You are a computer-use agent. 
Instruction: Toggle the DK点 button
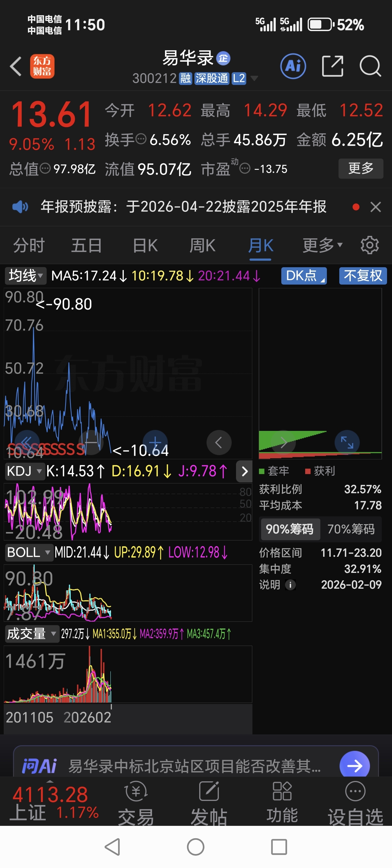click(x=304, y=276)
